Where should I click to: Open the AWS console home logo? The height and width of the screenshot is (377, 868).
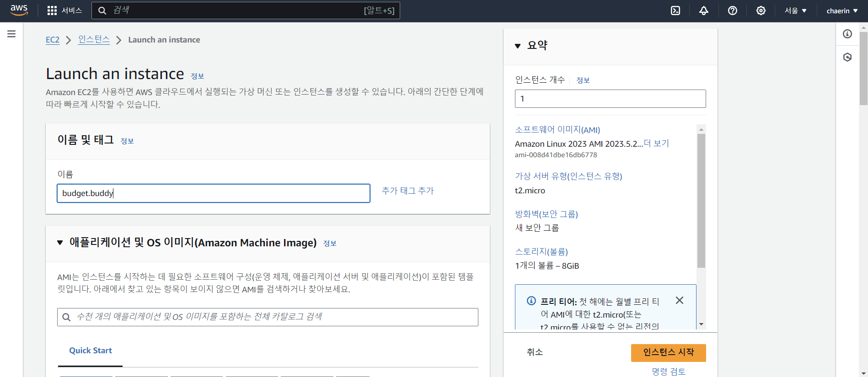19,10
